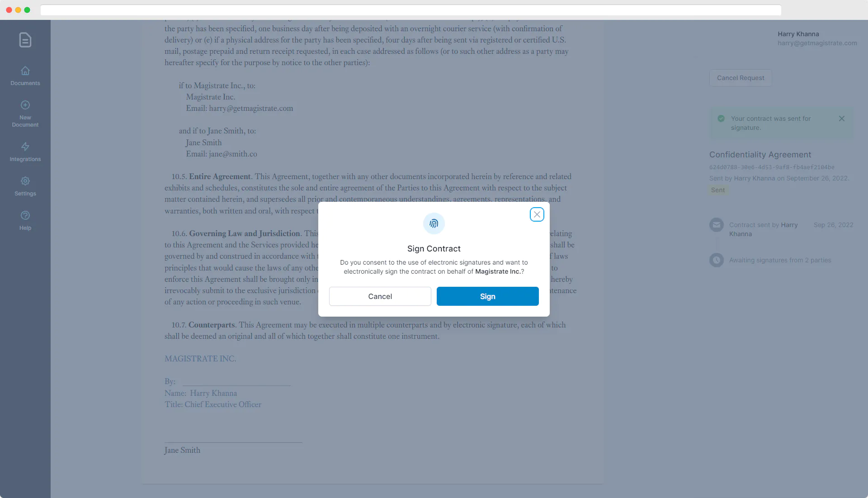Click user name Harry Khanna at top
868x498 pixels.
point(798,34)
